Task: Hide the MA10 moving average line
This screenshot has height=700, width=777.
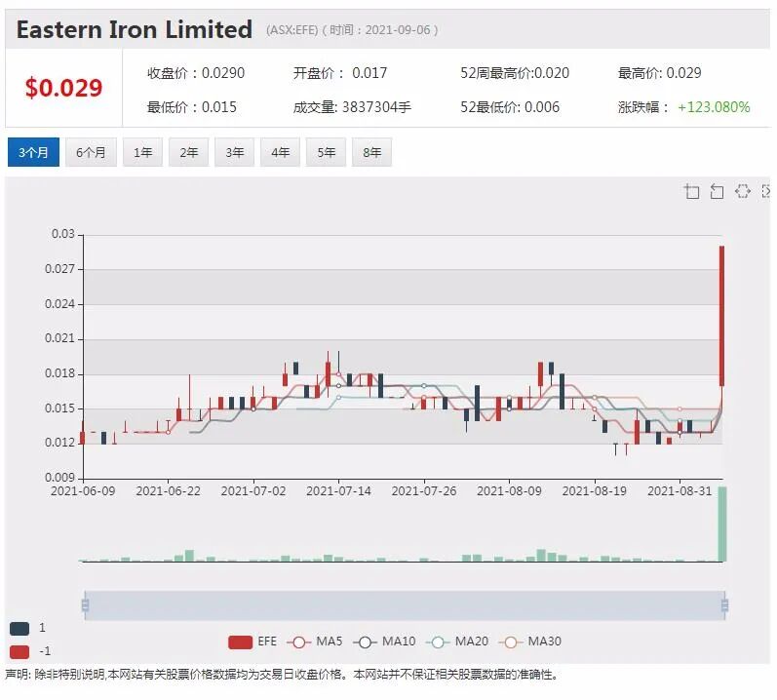Action: pyautogui.click(x=384, y=642)
